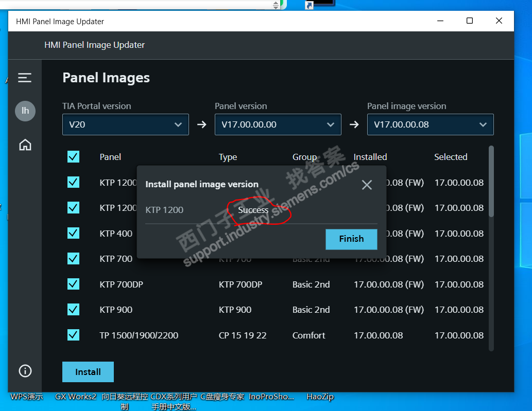Go to the Home page icon

coord(25,145)
